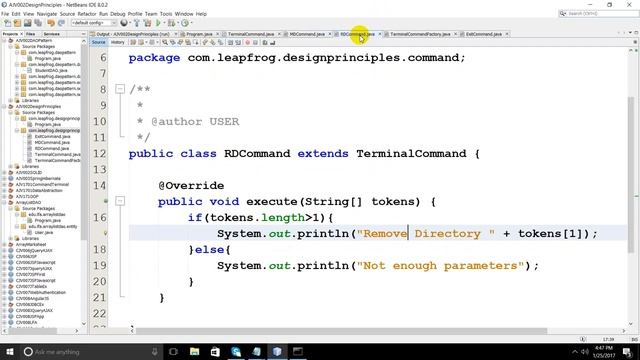Click the red Start Macro Recording icon

click(x=247, y=42)
